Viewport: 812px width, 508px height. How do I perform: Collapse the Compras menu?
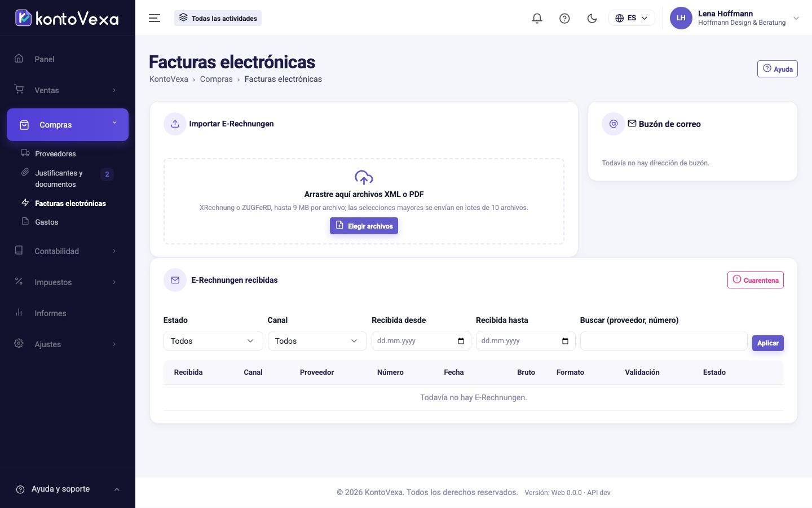click(x=68, y=125)
